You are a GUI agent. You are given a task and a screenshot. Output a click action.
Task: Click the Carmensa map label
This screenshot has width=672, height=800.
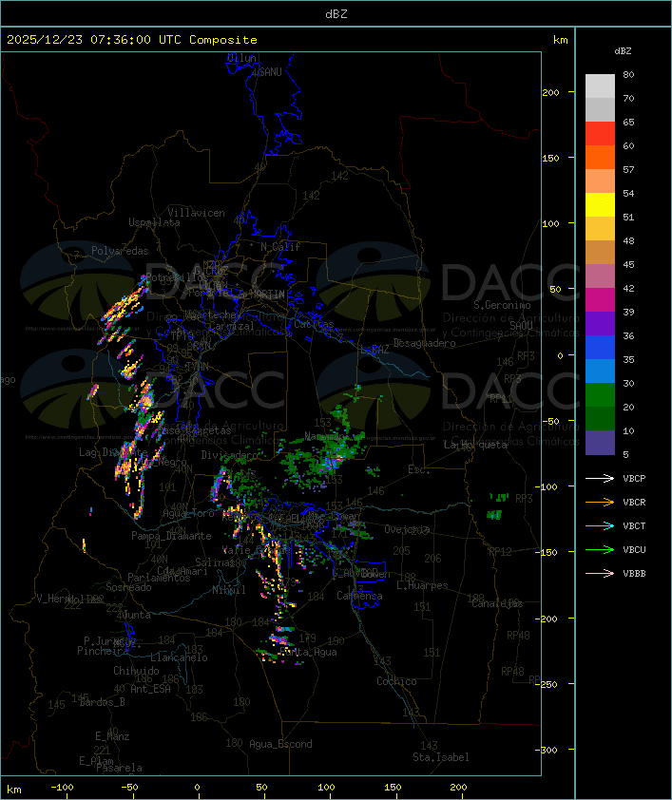(359, 596)
